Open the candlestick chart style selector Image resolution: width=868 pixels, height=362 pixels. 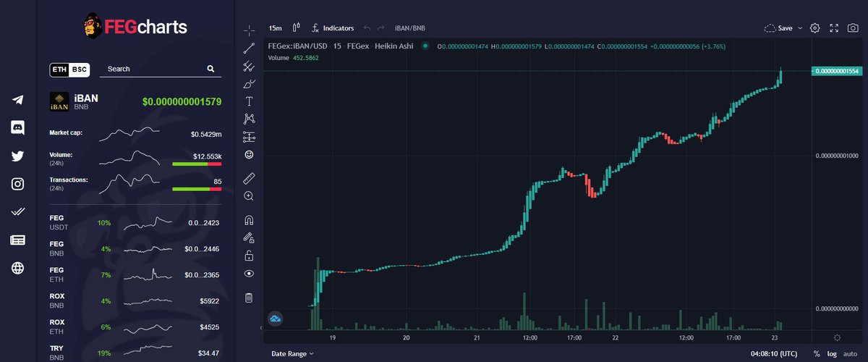tap(297, 28)
